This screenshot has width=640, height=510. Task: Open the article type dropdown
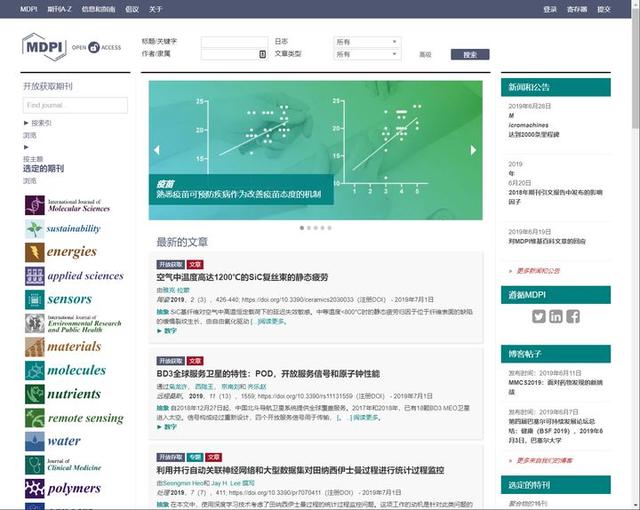tap(367, 54)
